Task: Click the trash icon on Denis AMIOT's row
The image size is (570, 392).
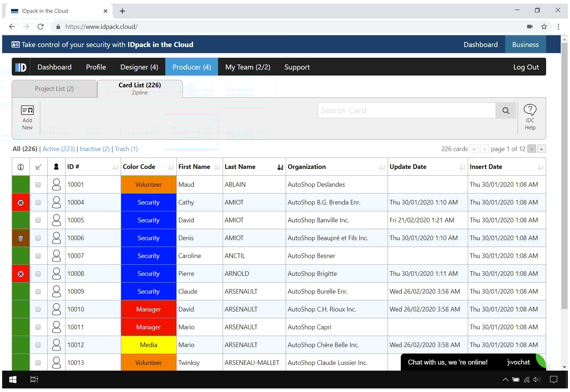Action: pyautogui.click(x=20, y=238)
